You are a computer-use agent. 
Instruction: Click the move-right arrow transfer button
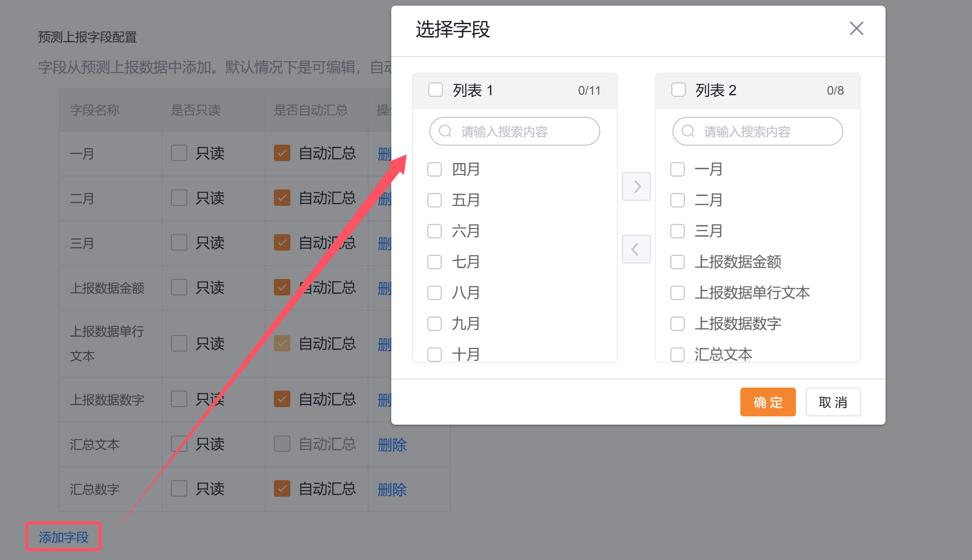tap(636, 186)
